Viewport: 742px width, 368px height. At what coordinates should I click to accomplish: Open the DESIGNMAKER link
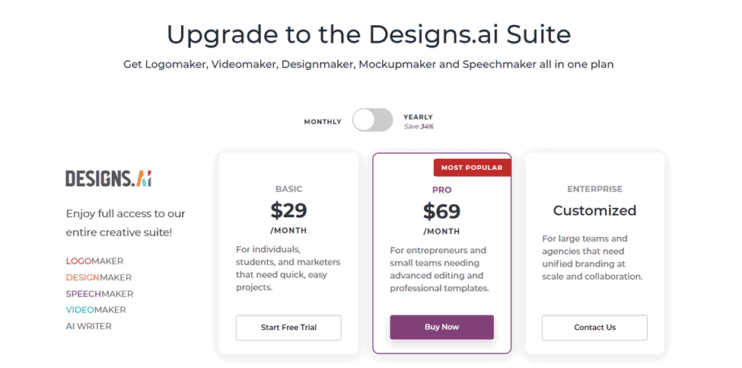point(98,278)
